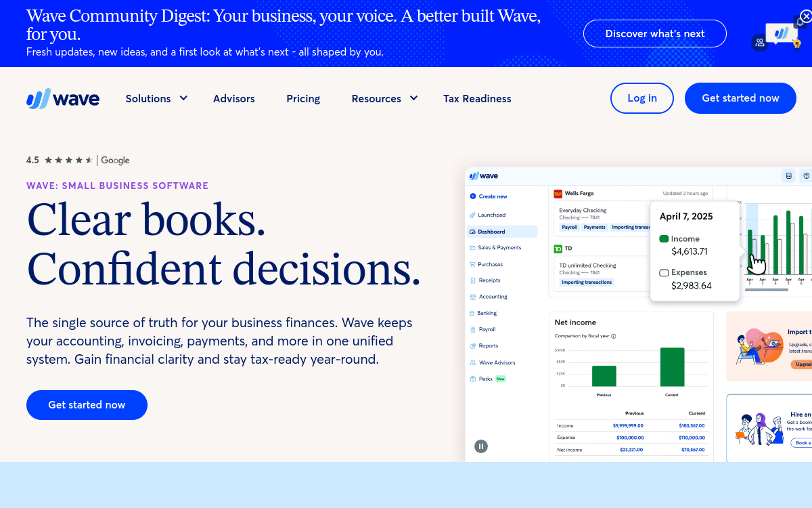Open the Advisors page
This screenshot has width=812, height=508.
[x=234, y=99]
